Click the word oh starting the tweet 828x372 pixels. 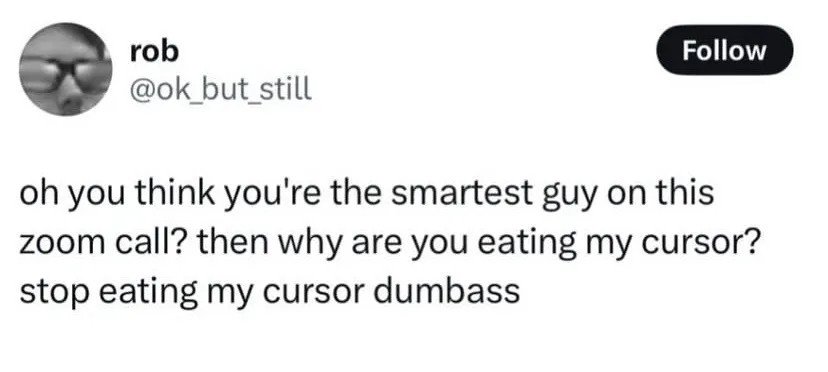coord(37,193)
